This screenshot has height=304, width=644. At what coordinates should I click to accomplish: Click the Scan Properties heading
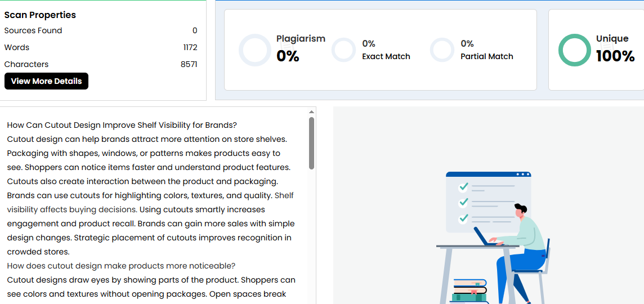(x=40, y=15)
